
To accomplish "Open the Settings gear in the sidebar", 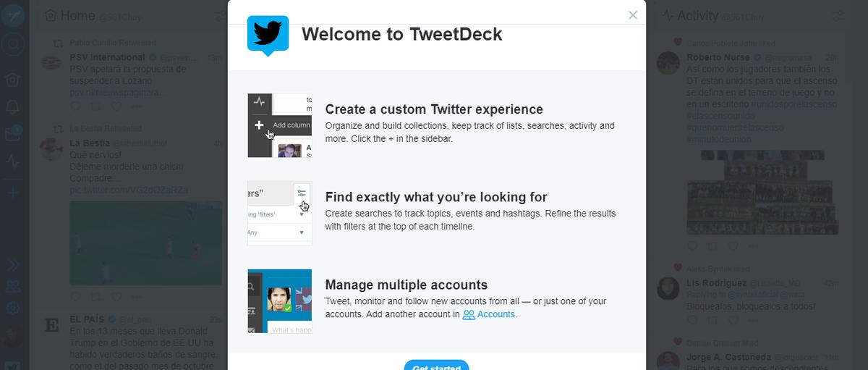I will [12, 308].
